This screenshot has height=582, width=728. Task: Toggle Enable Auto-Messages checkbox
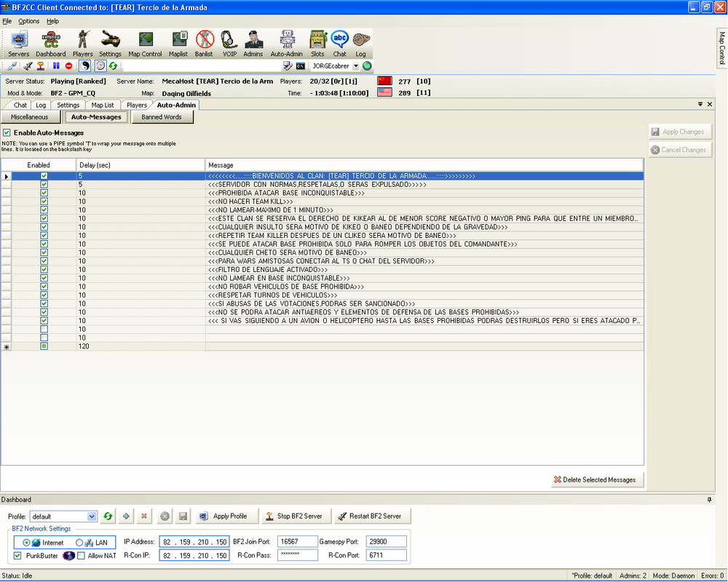[7, 132]
